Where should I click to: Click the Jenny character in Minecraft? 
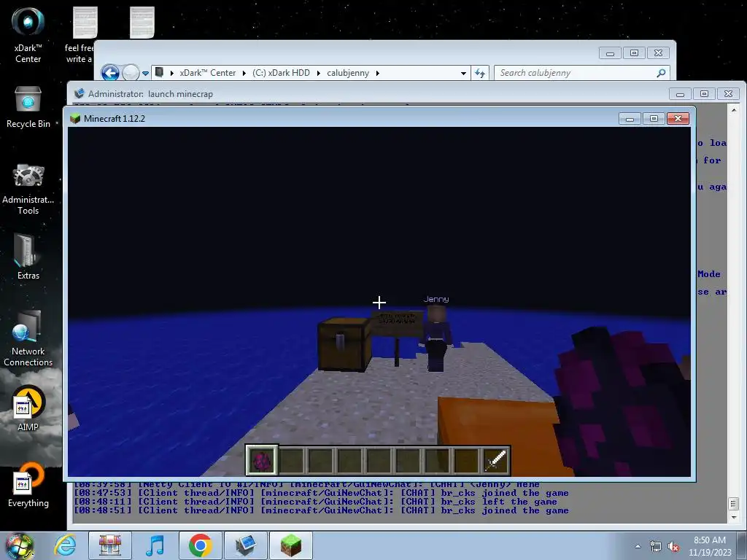[436, 338]
